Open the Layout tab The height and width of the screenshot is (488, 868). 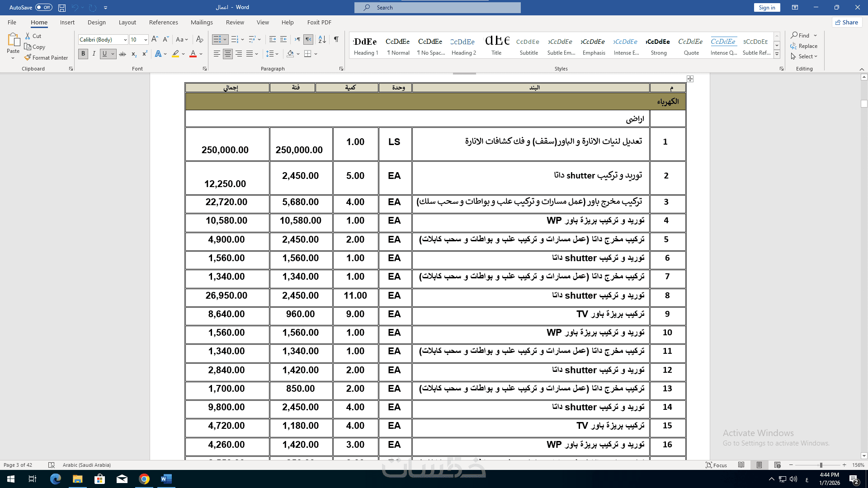[127, 23]
